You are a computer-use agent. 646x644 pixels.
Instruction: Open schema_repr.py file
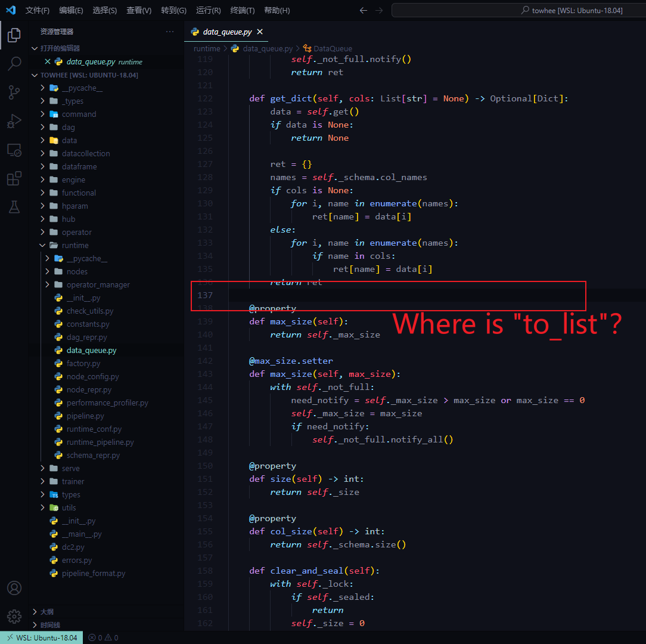click(93, 456)
